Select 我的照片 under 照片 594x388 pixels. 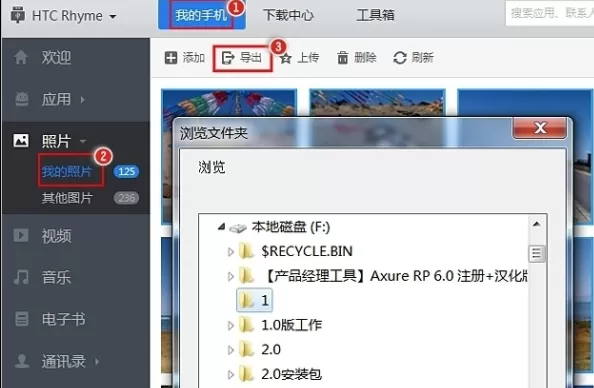67,171
